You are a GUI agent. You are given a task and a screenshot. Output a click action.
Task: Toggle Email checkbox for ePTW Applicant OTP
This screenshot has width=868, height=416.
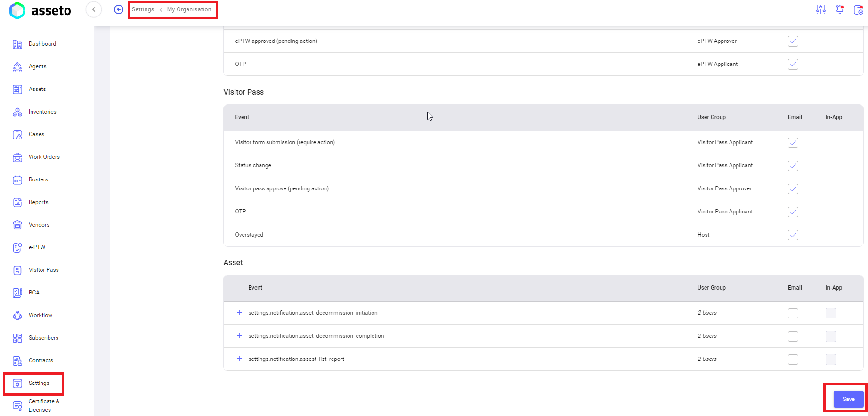[x=793, y=65]
